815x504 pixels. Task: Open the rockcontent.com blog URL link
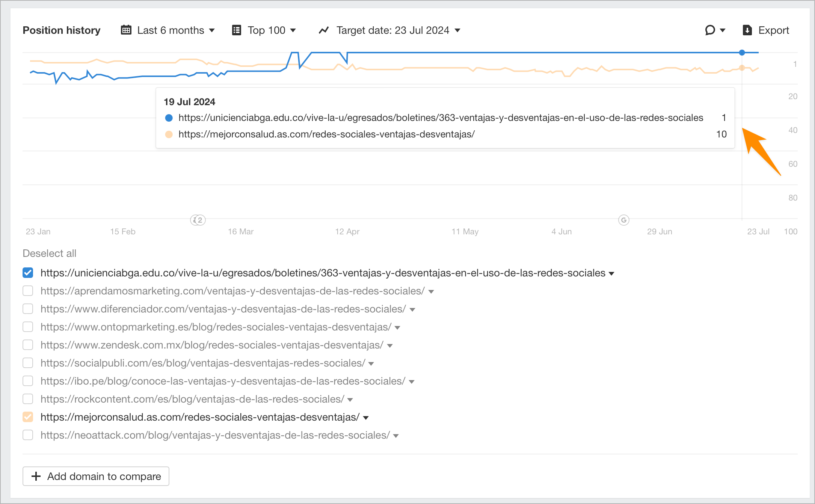tap(192, 399)
